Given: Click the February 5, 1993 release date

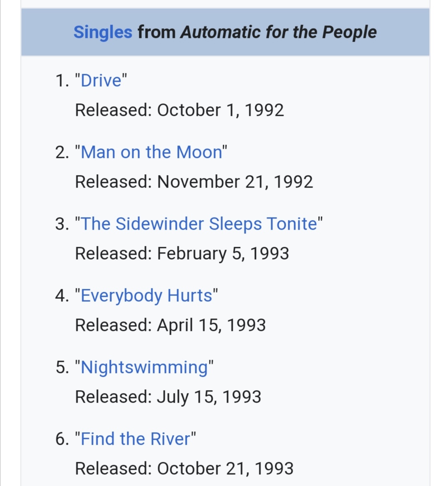Looking at the screenshot, I should pos(223,253).
